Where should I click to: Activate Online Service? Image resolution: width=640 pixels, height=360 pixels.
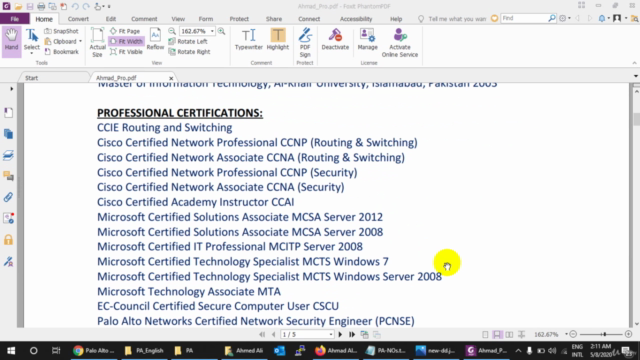400,42
